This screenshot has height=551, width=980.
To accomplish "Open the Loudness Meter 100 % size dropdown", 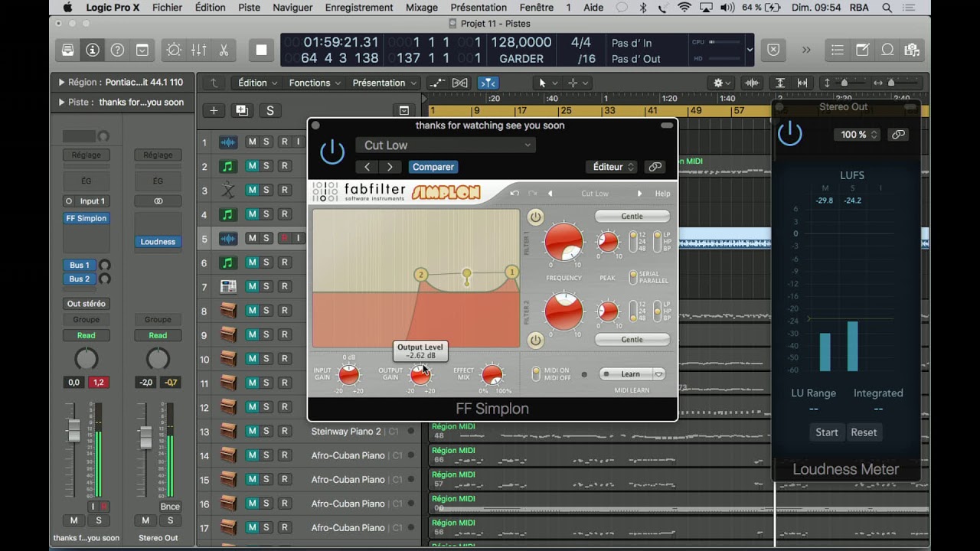I will [857, 135].
